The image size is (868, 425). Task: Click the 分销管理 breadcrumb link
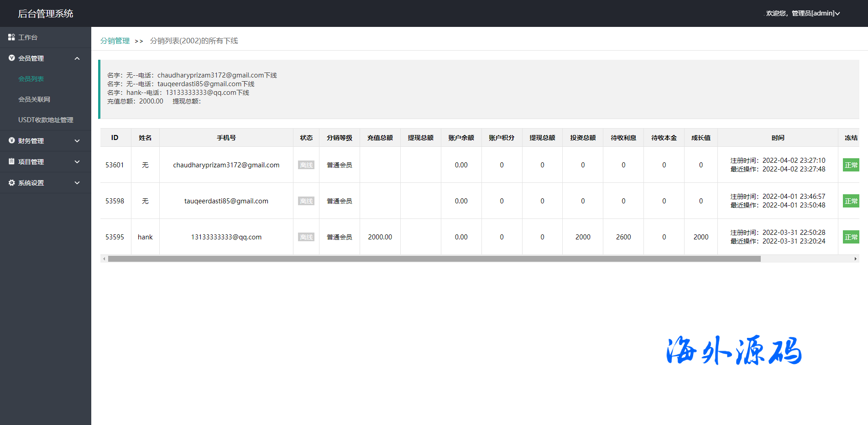point(115,41)
